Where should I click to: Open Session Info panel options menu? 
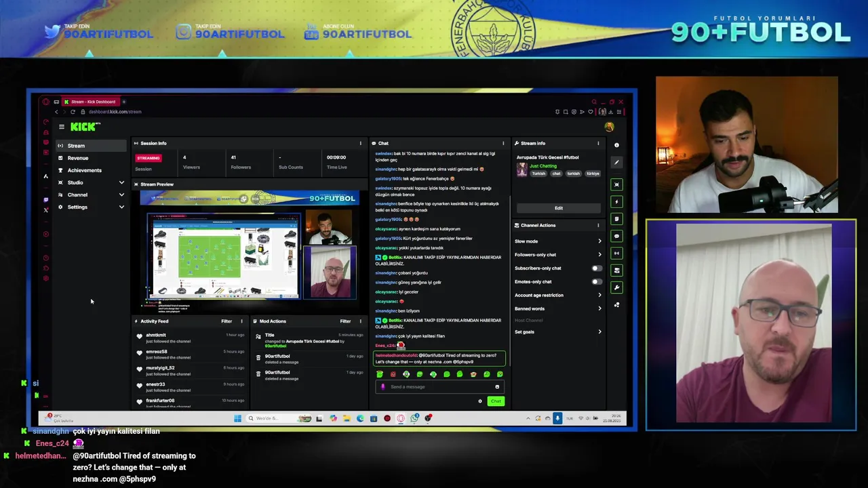click(360, 143)
